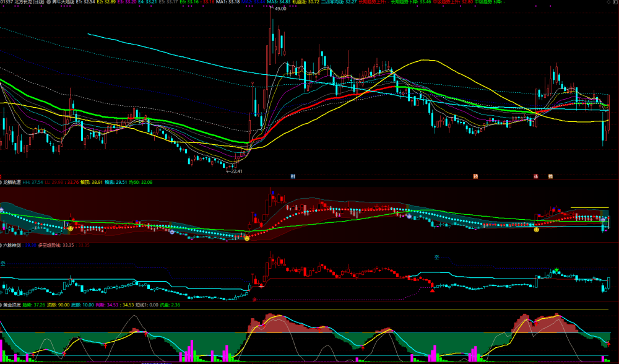
Task: Click the MA1: 33.18 value
Action: [228, 2]
